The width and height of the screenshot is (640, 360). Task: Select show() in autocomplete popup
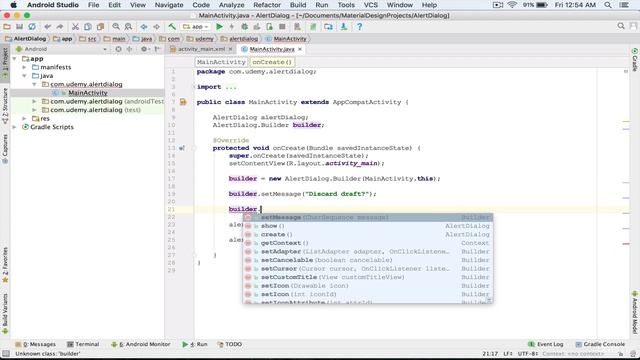pyautogui.click(x=368, y=226)
